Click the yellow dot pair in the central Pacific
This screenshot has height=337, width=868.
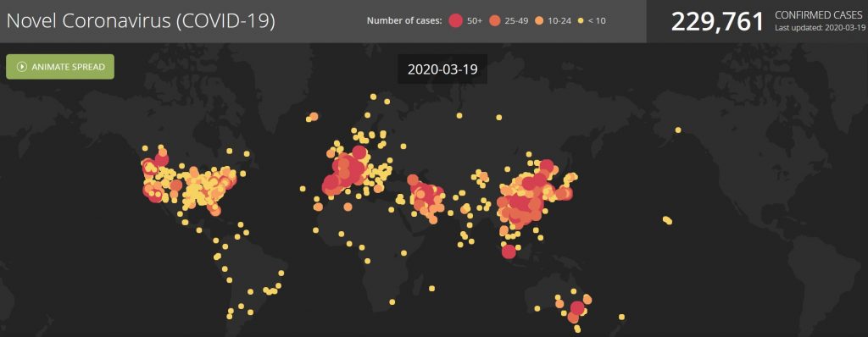(667, 220)
